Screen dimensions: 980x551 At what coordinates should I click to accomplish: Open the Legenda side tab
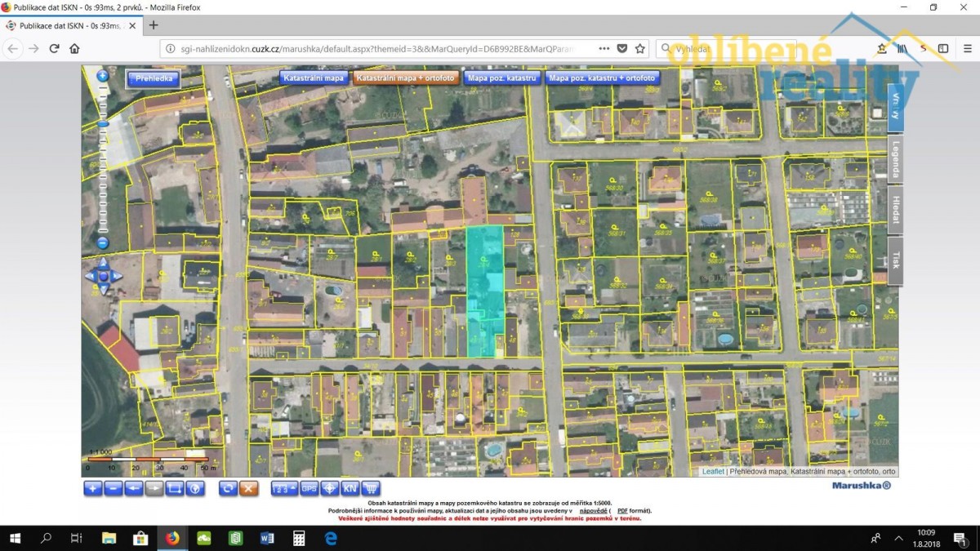click(895, 159)
